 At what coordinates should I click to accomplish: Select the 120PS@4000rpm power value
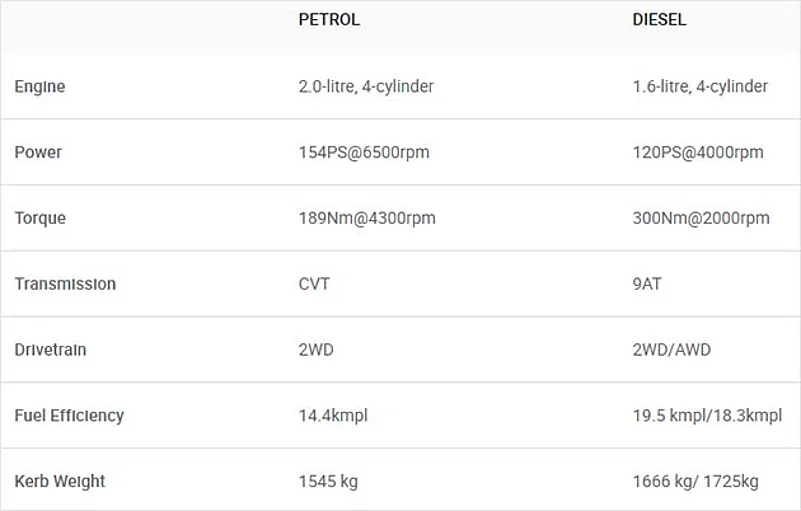pos(698,153)
